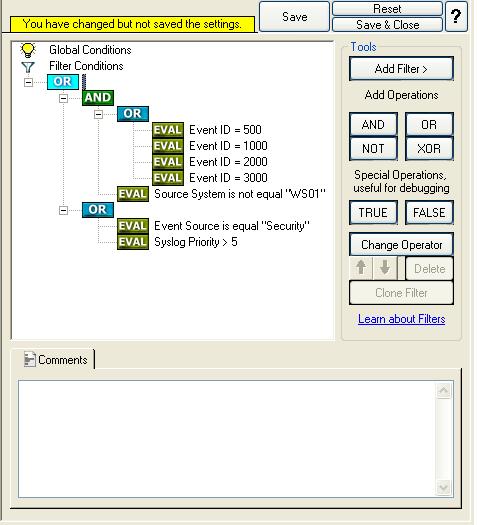Viewport: 477px width, 525px height.
Task: Click inside the comments text area
Action: (228, 439)
